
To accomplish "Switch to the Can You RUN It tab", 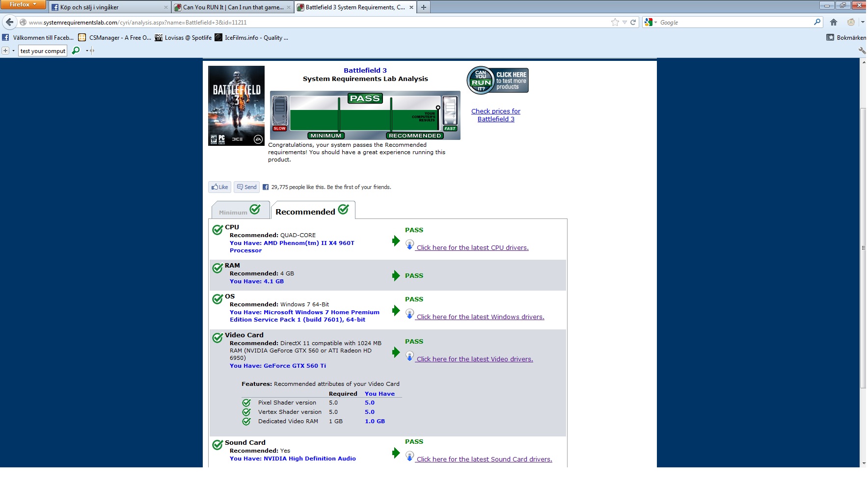I will coord(233,7).
